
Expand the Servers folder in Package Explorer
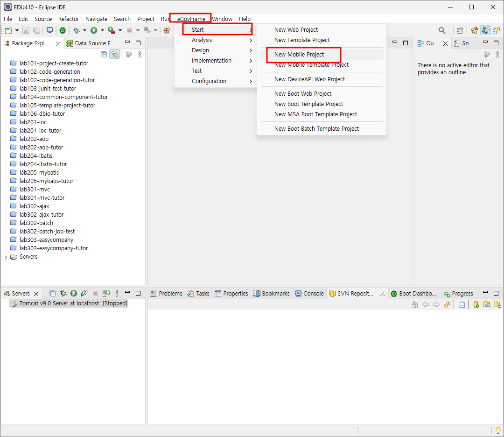(x=6, y=257)
